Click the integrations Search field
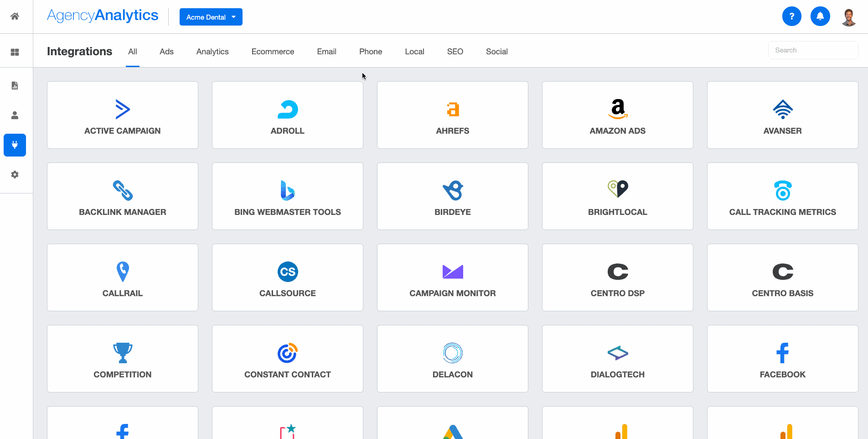 (x=813, y=50)
